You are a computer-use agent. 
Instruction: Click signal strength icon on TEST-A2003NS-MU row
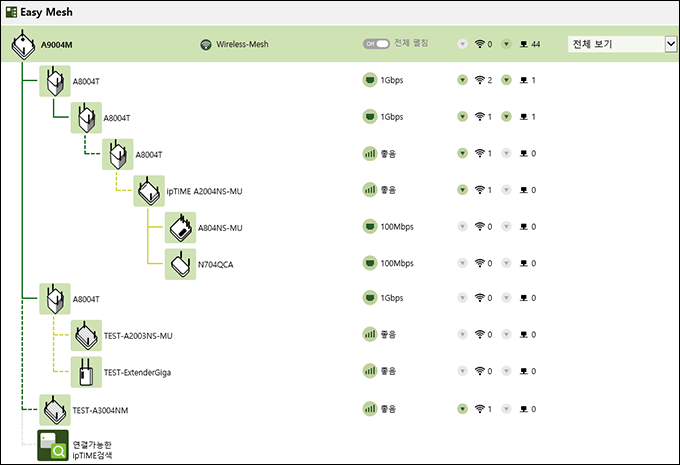coord(370,334)
